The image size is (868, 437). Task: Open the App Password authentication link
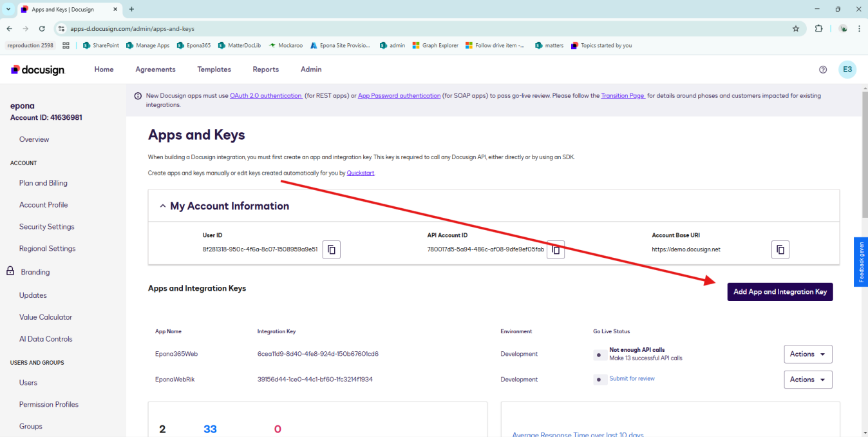pos(399,95)
